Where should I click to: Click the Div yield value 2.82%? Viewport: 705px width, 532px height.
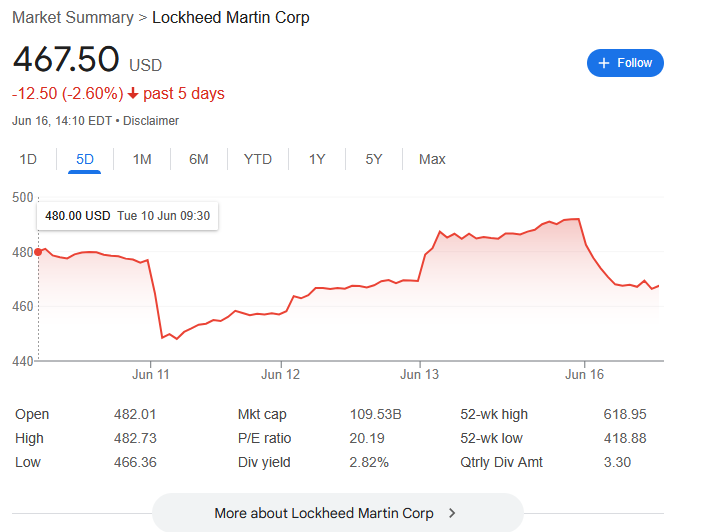point(369,462)
